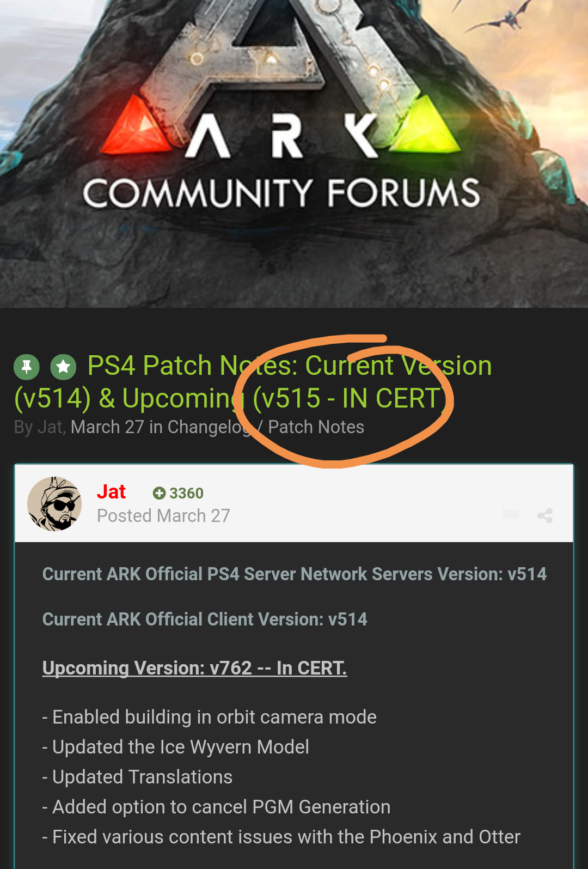
Task: Click the Current ARK Official PS4 Server Version line
Action: pyautogui.click(x=295, y=574)
